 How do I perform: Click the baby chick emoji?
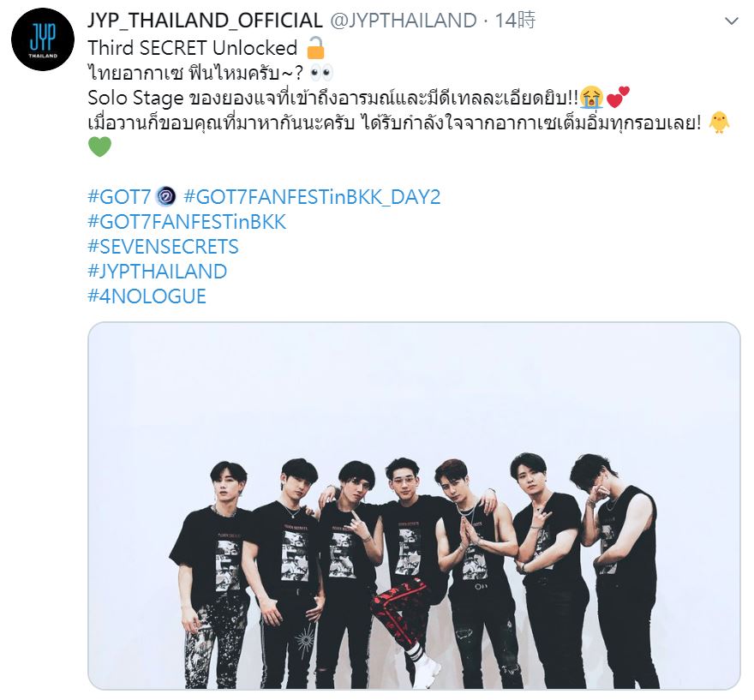click(719, 123)
